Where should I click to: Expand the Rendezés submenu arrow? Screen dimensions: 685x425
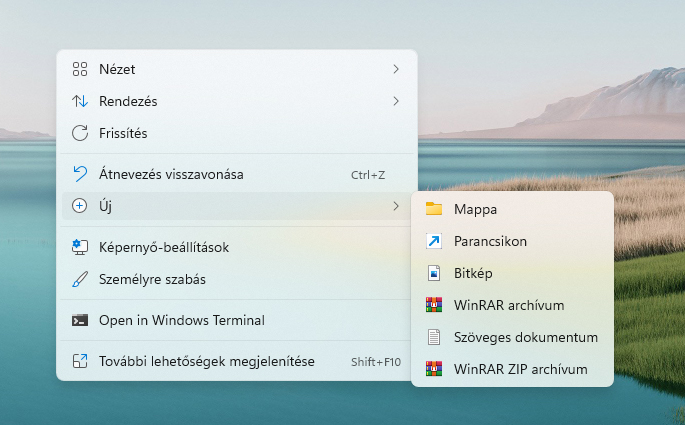(x=396, y=101)
